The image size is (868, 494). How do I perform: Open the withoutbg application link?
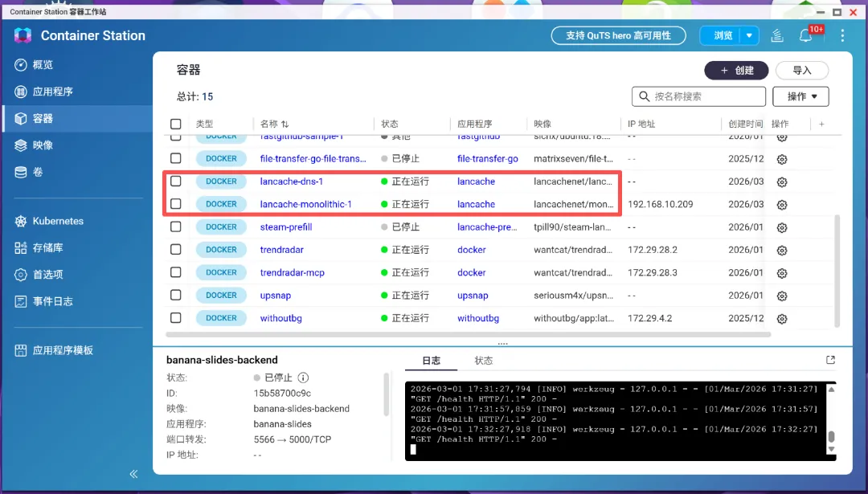tap(478, 318)
